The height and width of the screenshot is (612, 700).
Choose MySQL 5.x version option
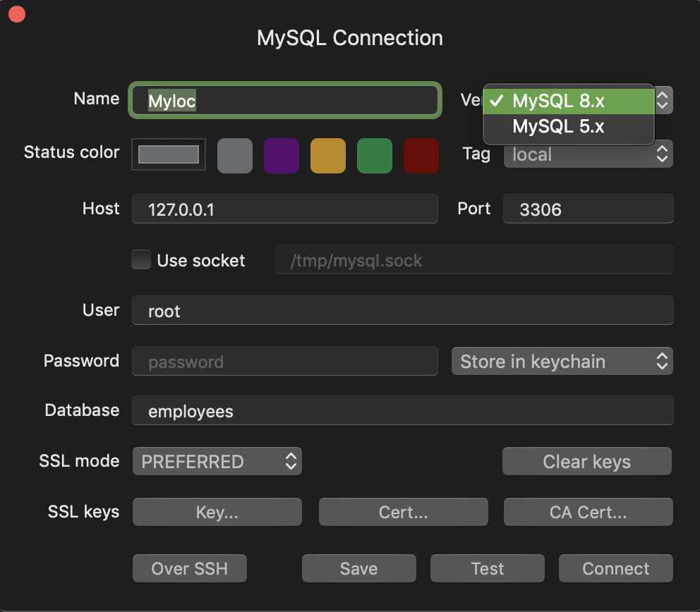tap(568, 127)
